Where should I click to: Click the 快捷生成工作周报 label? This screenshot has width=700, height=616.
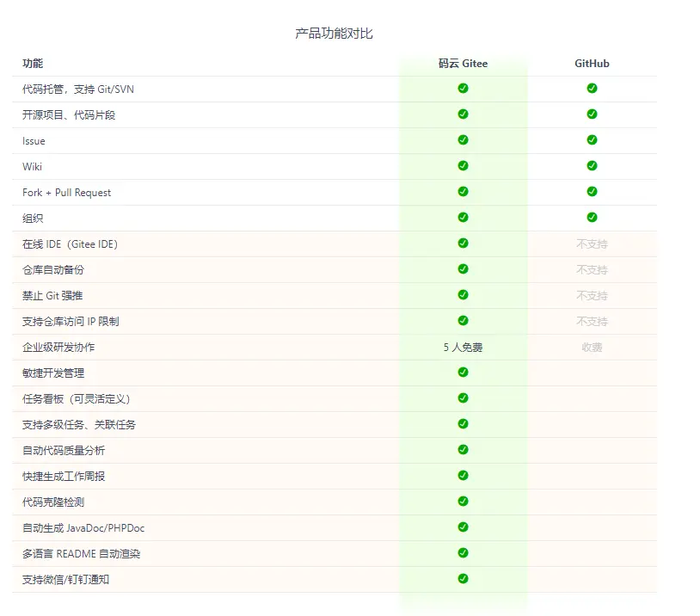(64, 477)
